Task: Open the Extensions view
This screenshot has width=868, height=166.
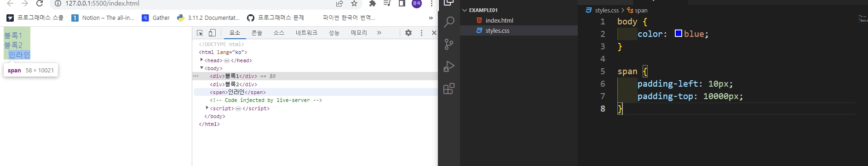Action: tap(449, 89)
